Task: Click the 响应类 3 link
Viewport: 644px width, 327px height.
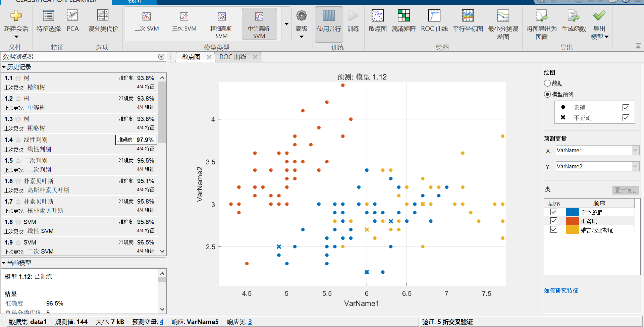Action: tap(250, 322)
